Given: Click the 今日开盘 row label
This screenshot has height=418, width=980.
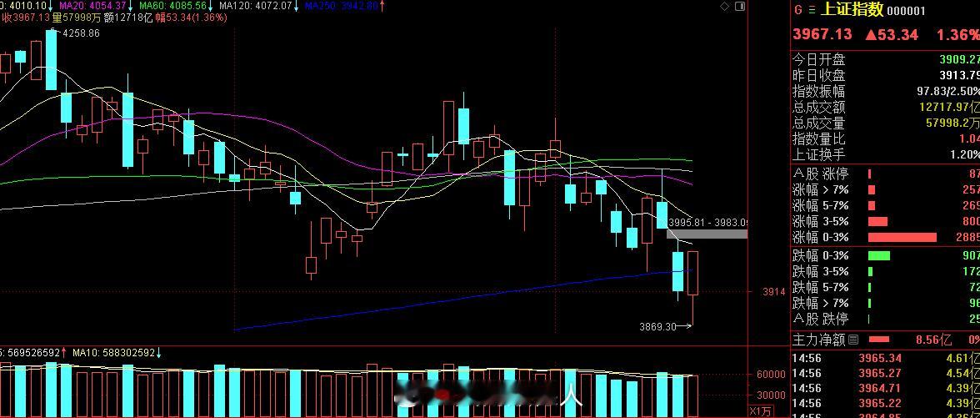Looking at the screenshot, I should (x=818, y=59).
